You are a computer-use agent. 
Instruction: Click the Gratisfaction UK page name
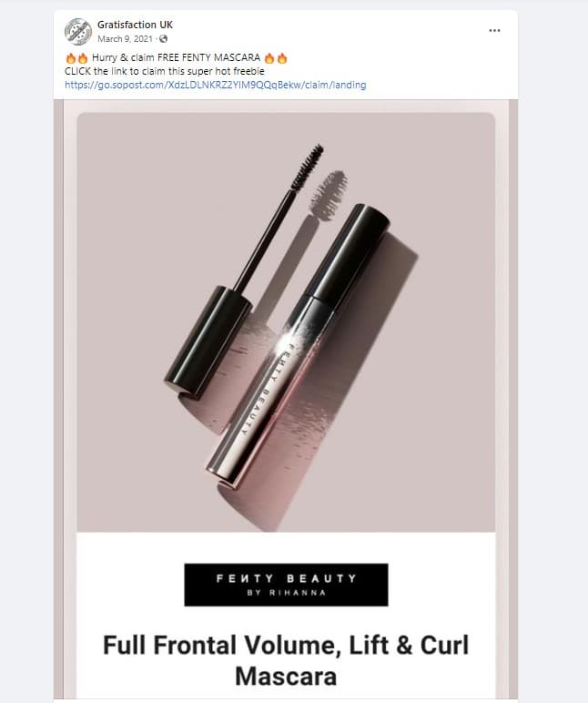pos(135,25)
